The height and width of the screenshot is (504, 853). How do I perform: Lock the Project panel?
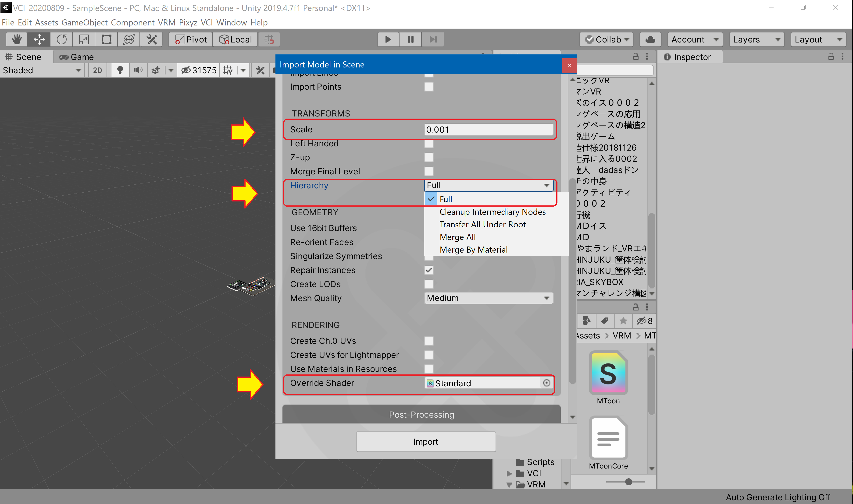coord(636,307)
